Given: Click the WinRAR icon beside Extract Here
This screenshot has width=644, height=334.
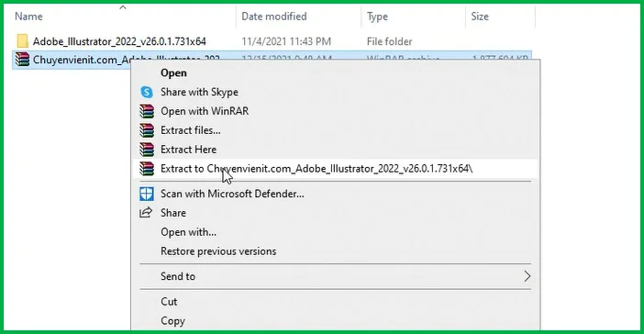Looking at the screenshot, I should coord(147,150).
